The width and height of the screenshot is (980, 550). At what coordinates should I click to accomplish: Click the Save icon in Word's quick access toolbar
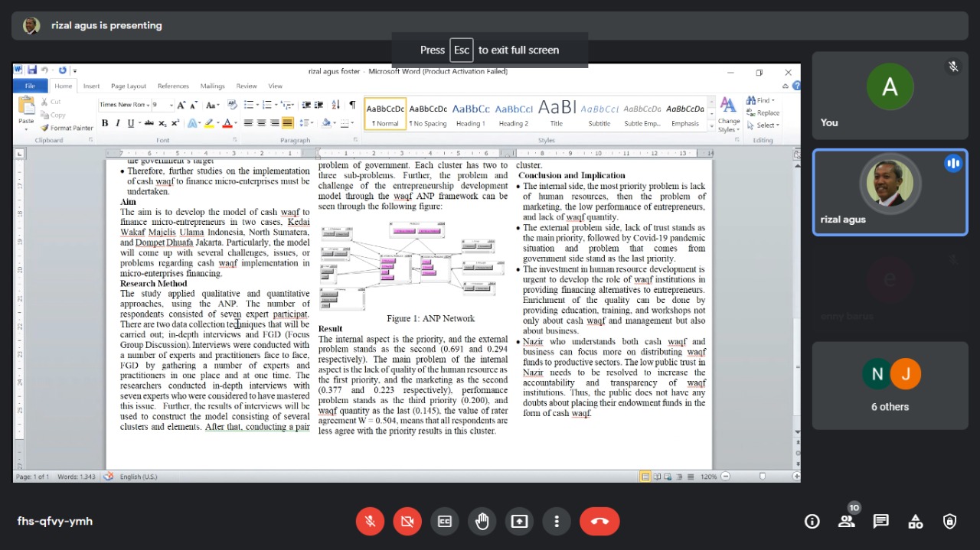tap(33, 70)
